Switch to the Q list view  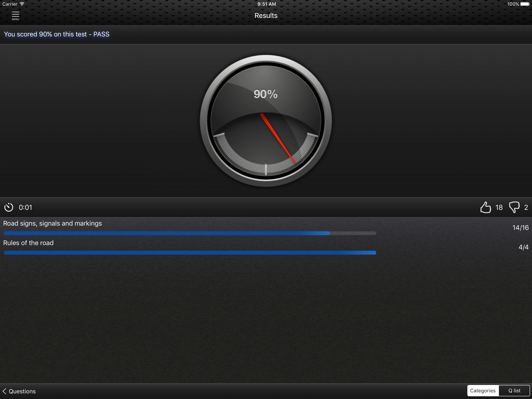(x=514, y=391)
